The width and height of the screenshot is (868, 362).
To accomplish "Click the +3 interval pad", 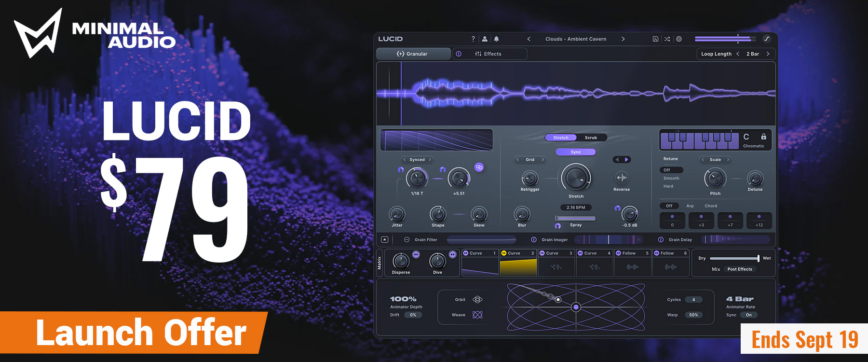I will coord(701,221).
